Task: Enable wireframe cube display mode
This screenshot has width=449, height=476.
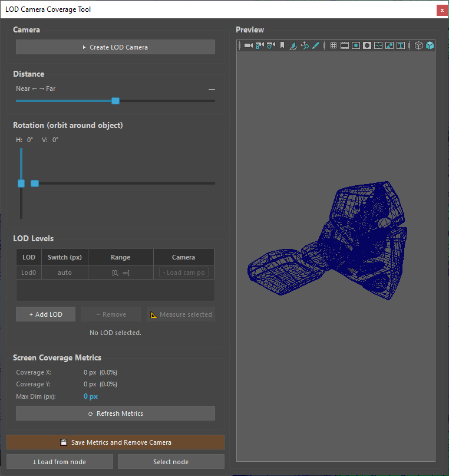Action: click(x=419, y=45)
